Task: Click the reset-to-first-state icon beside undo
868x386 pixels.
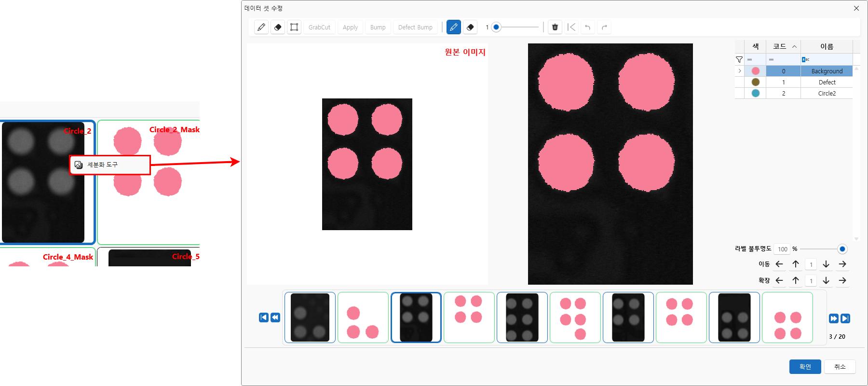Action: (571, 28)
